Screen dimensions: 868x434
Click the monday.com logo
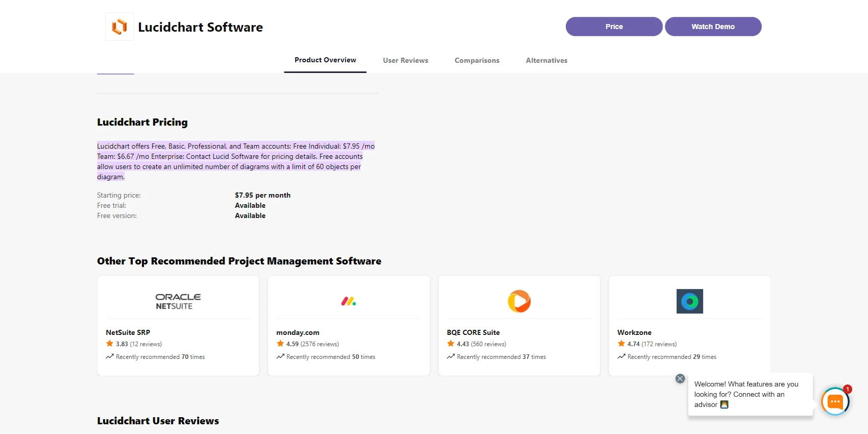point(349,301)
